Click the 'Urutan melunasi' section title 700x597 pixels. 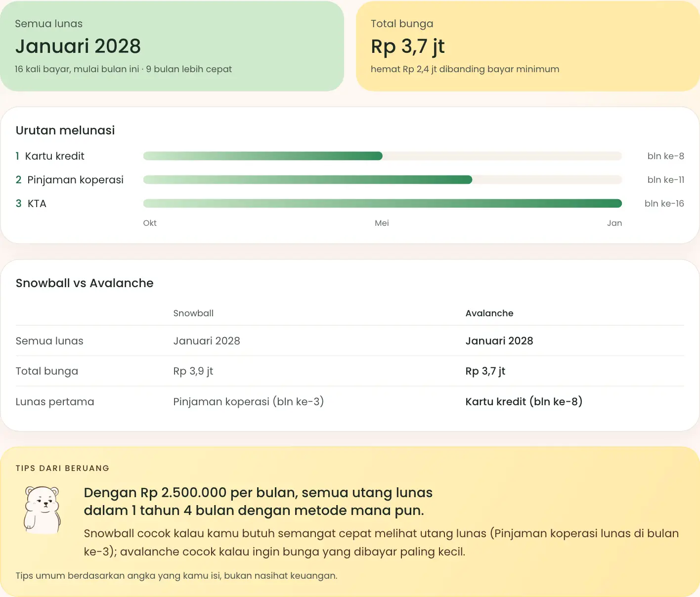click(65, 130)
